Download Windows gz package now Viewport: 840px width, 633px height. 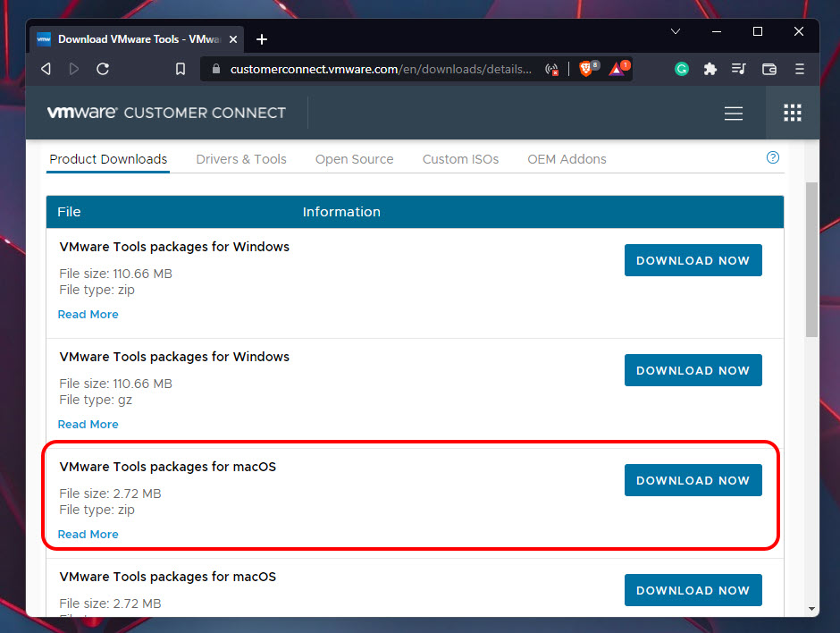(x=693, y=370)
